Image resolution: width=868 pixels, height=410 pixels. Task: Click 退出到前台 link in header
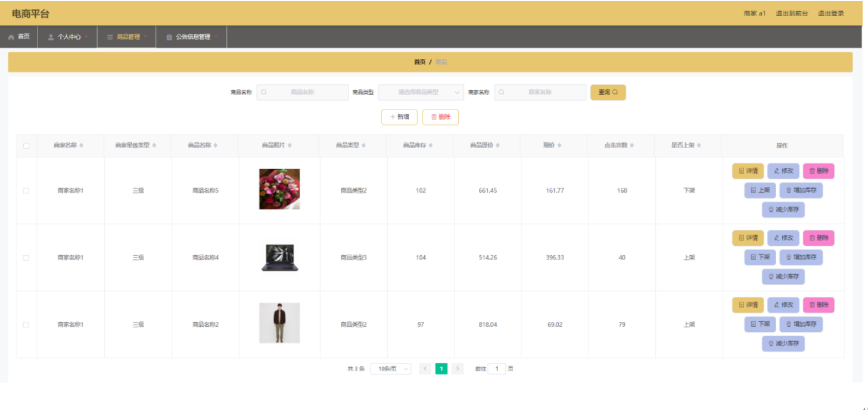(792, 14)
